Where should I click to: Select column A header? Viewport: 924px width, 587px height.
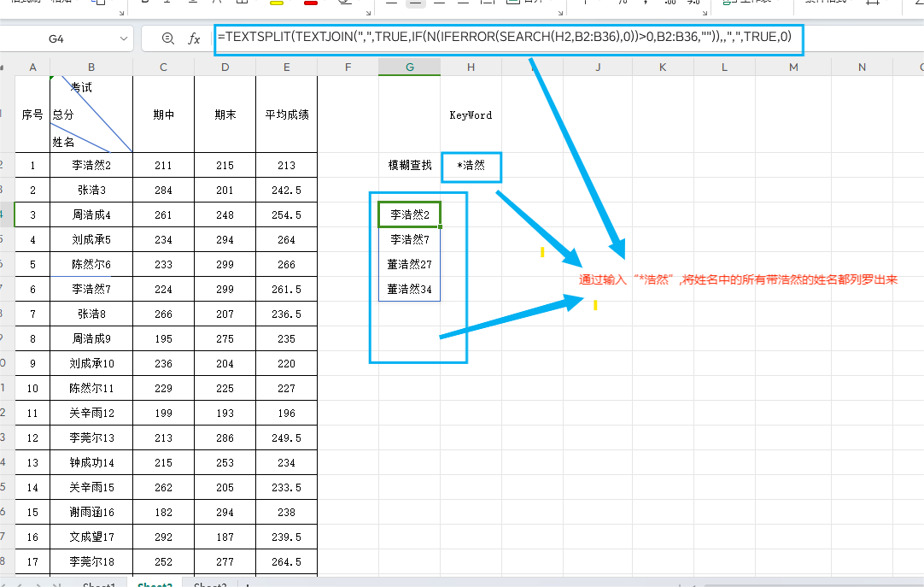(32, 68)
